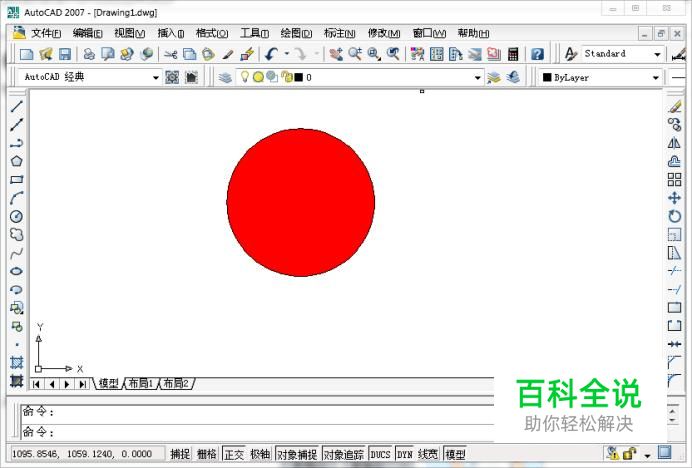Select the Ellipse Arc tool
Image resolution: width=692 pixels, height=468 pixels.
16,290
